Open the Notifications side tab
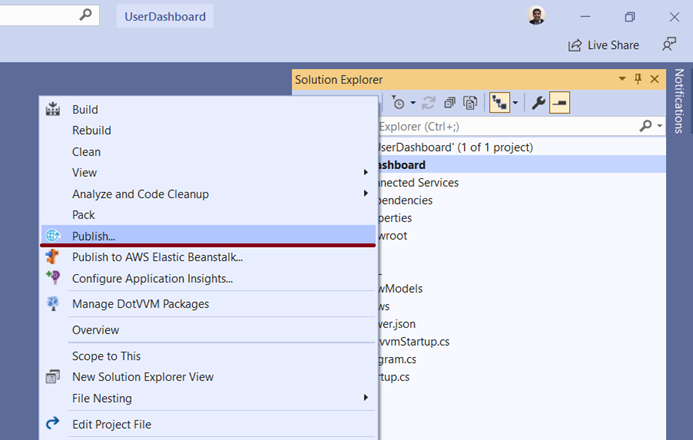Viewport: 693px width, 440px height. tap(679, 101)
